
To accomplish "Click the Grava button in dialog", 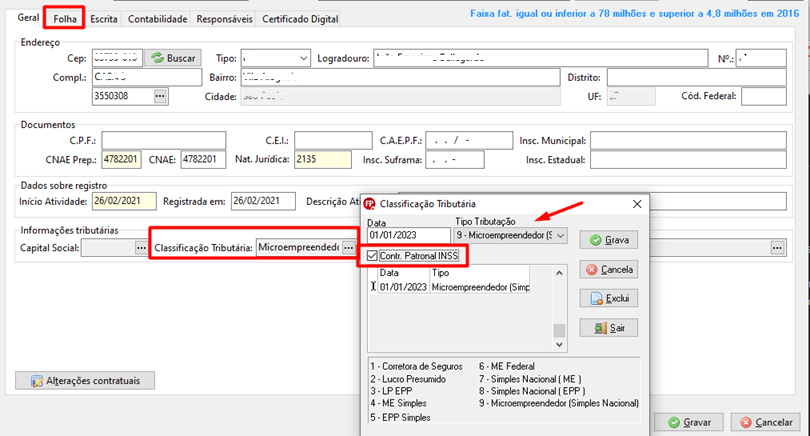I will (x=609, y=240).
